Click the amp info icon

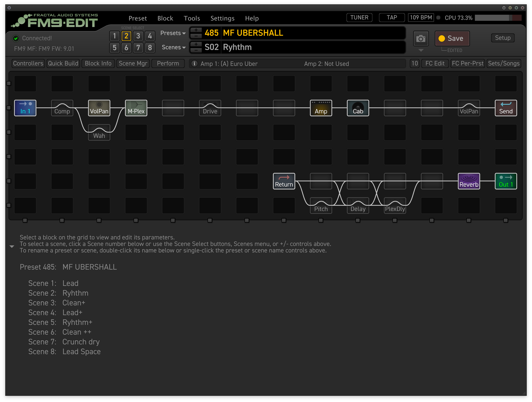194,64
